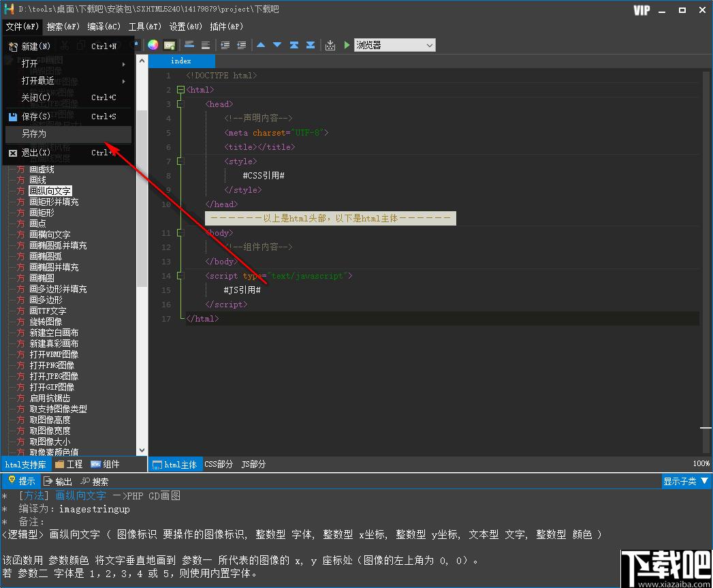Viewport: 713px width, 588px height.
Task: Select the index editor tab
Action: click(181, 61)
